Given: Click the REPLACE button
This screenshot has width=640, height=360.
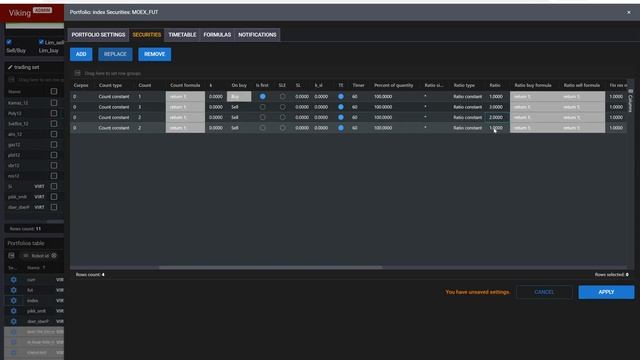Looking at the screenshot, I should (115, 54).
